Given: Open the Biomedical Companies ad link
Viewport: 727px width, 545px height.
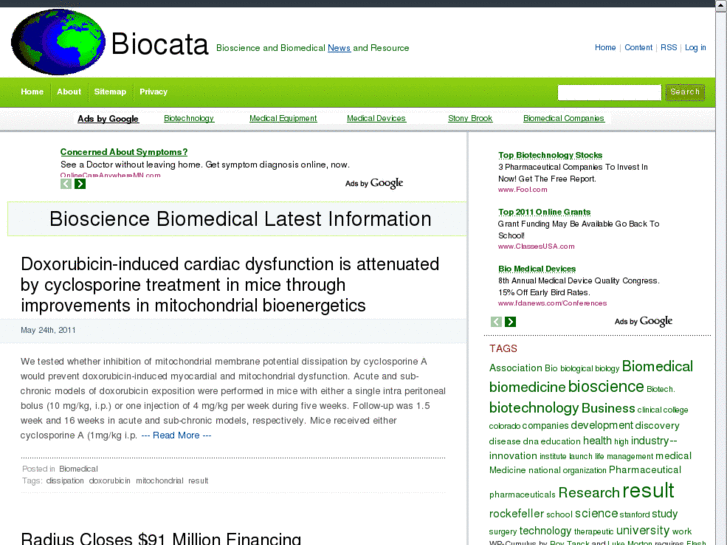Looking at the screenshot, I should tap(563, 118).
